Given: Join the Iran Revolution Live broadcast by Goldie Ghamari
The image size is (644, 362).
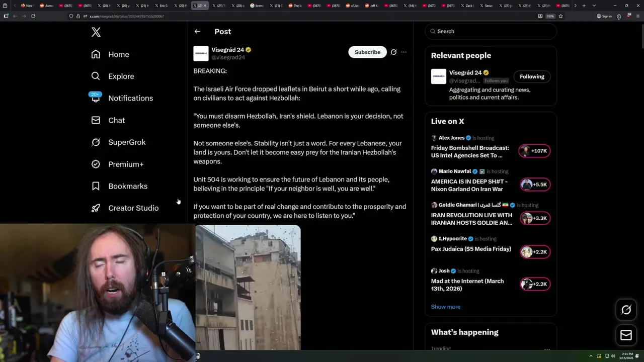Looking at the screenshot, I should (471, 219).
